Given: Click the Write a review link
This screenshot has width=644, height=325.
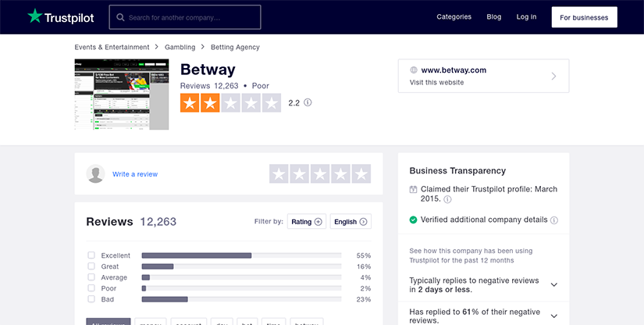Looking at the screenshot, I should [x=135, y=174].
